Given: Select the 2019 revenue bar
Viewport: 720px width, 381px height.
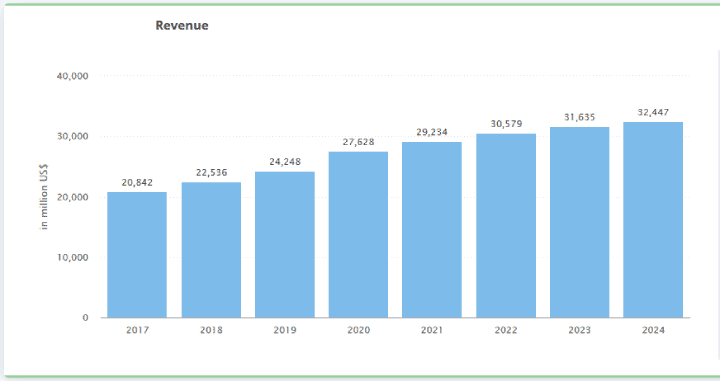Looking at the screenshot, I should coord(285,245).
